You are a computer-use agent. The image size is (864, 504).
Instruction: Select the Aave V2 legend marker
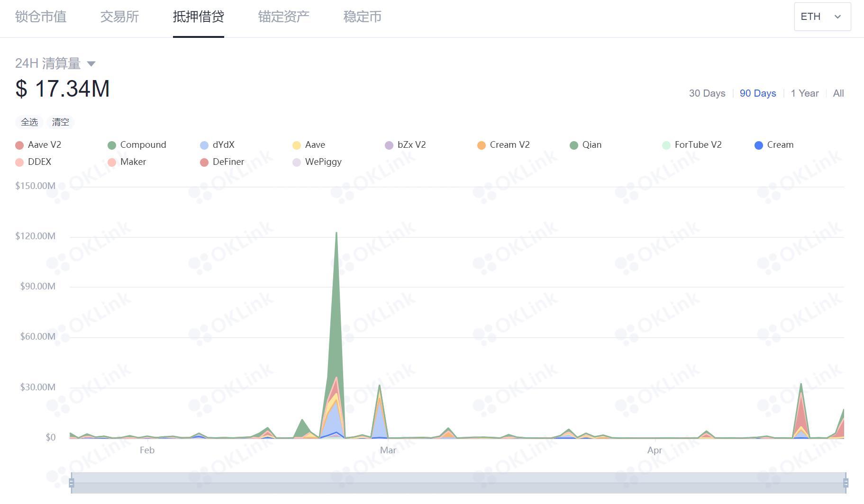point(19,145)
